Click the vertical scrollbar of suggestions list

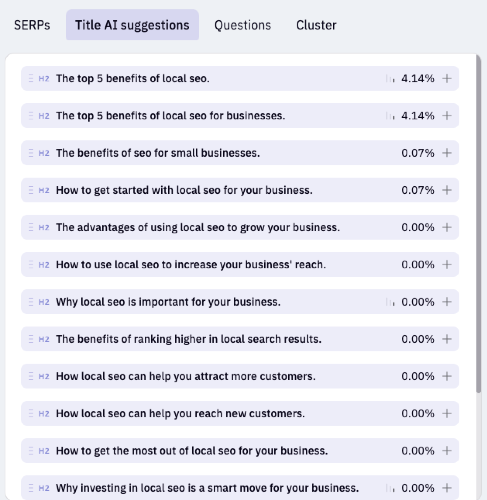click(479, 224)
